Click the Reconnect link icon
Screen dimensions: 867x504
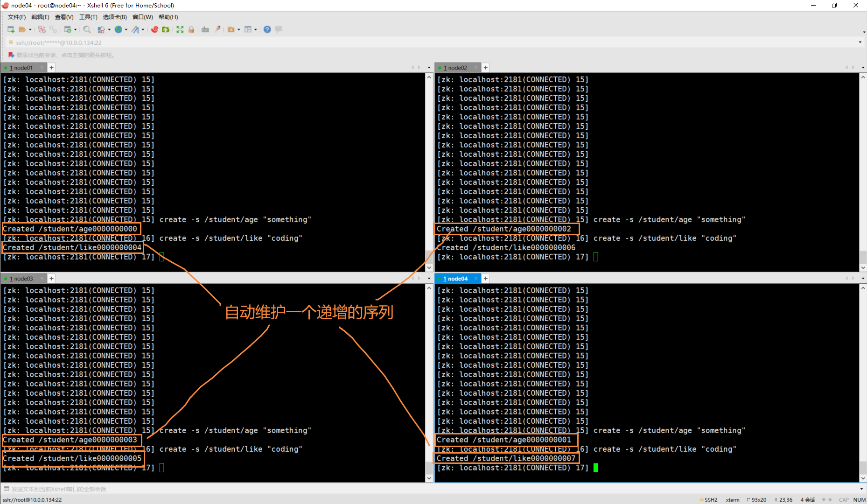pyautogui.click(x=53, y=29)
